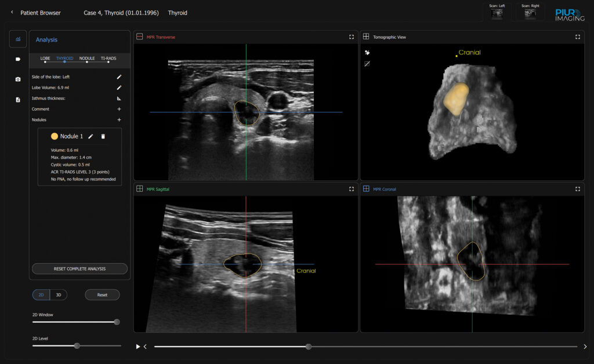Click the label tag sidebar icon
This screenshot has height=364, width=594.
pos(18,59)
